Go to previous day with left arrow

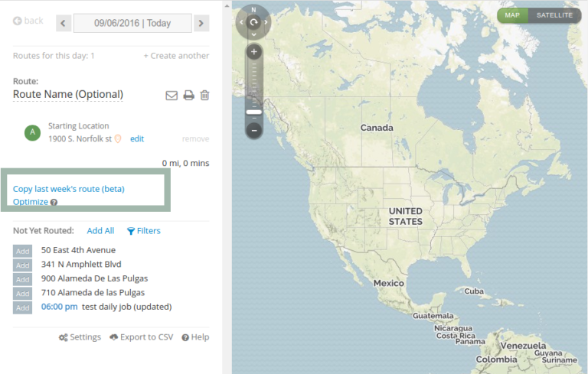tap(64, 23)
